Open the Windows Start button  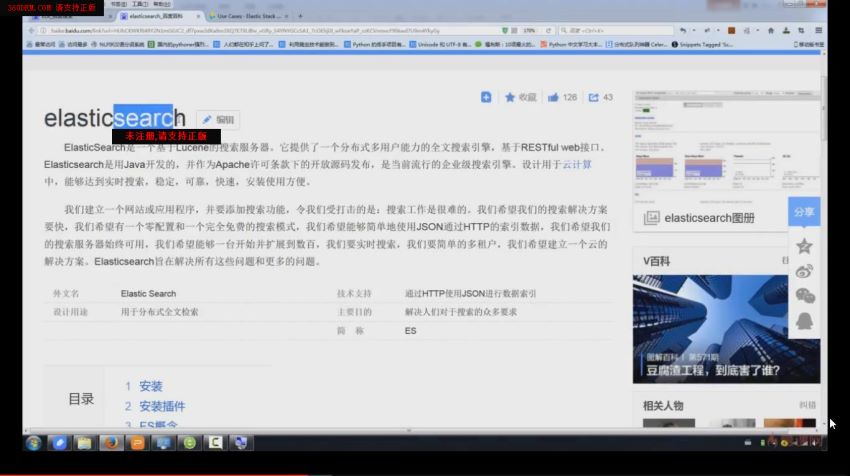(34, 443)
